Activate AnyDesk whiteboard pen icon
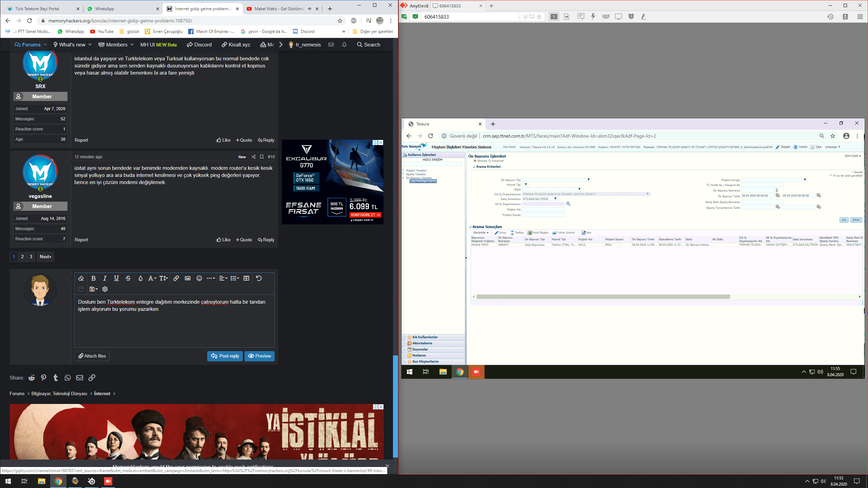868x488 pixels. point(644,17)
